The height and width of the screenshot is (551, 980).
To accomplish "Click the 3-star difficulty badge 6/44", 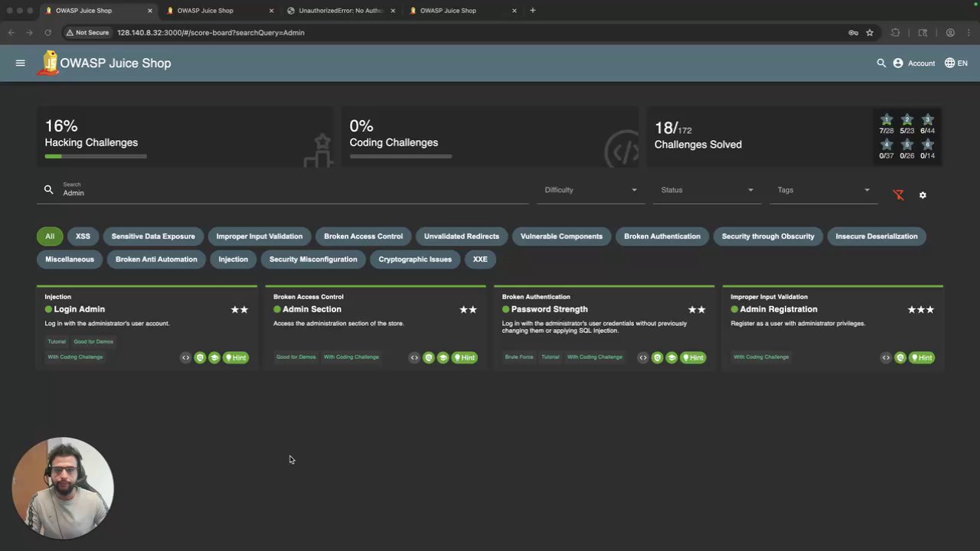I will coord(928,125).
